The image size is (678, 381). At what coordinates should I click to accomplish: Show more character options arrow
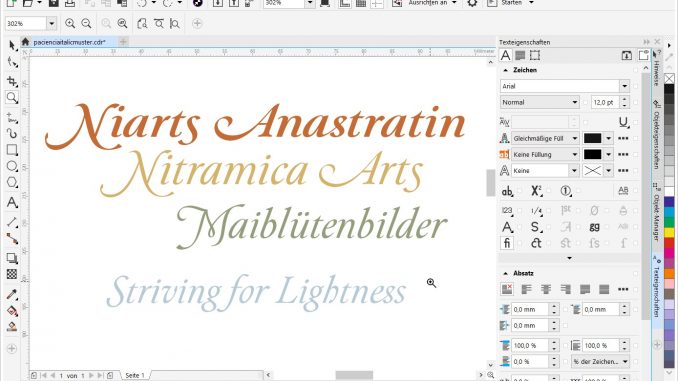coord(569,258)
